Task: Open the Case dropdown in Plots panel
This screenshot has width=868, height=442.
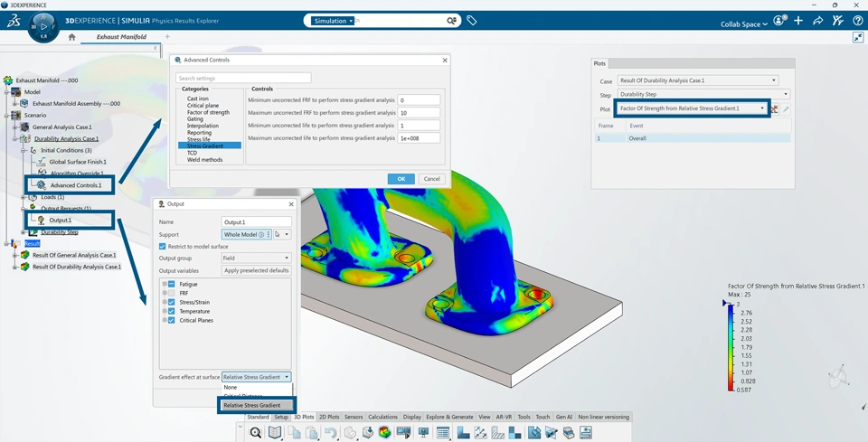Action: tap(697, 80)
